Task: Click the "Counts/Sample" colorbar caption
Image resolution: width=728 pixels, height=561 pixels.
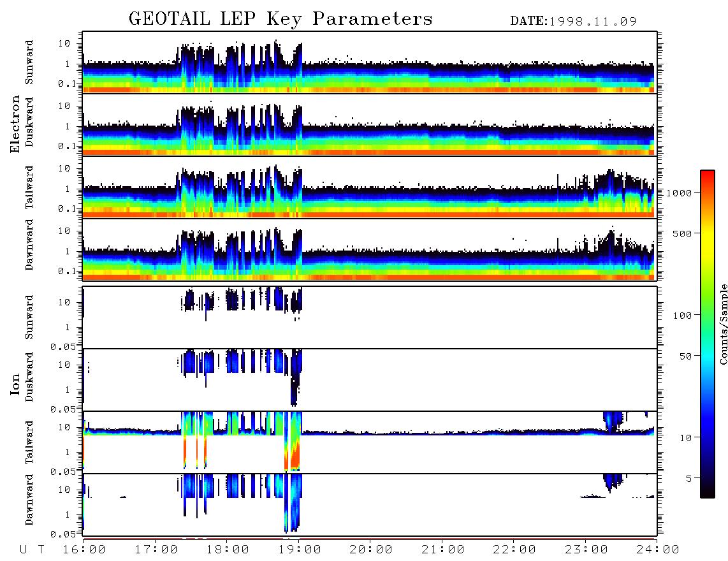Action: click(724, 324)
